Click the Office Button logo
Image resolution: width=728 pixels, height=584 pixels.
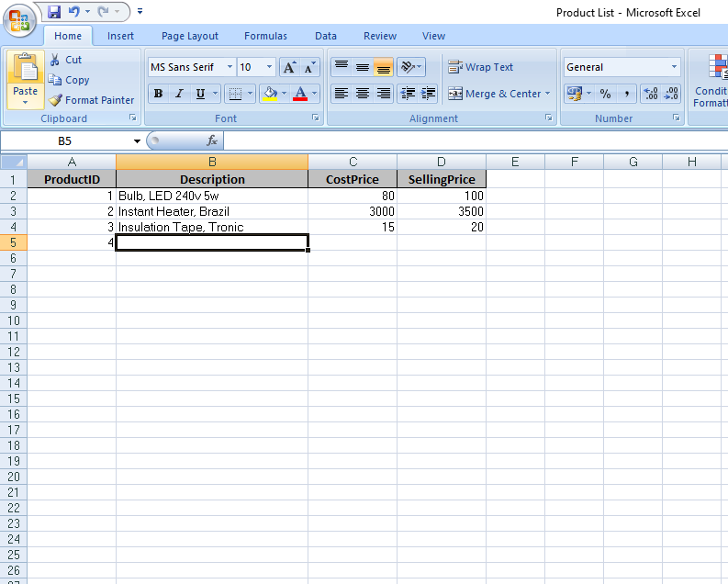pyautogui.click(x=20, y=18)
